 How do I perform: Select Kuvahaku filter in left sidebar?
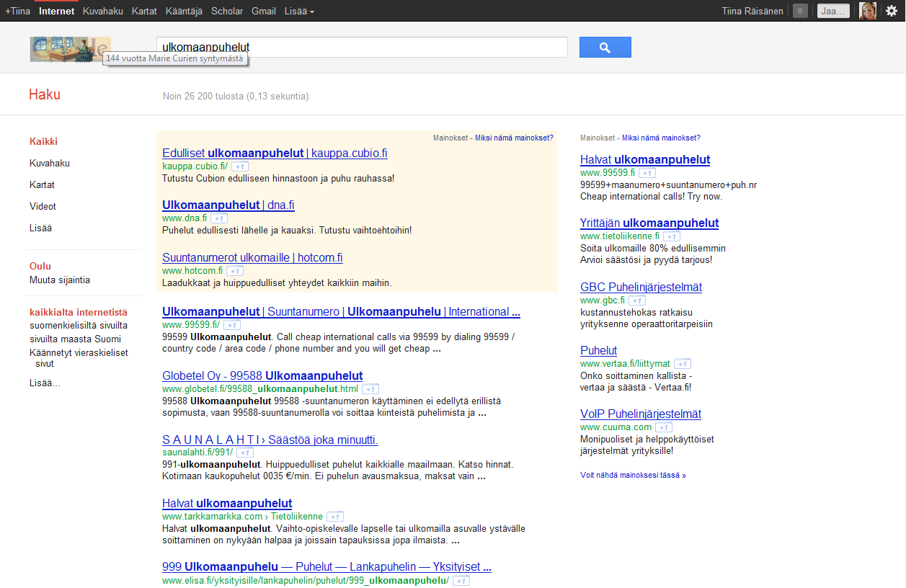click(50, 164)
